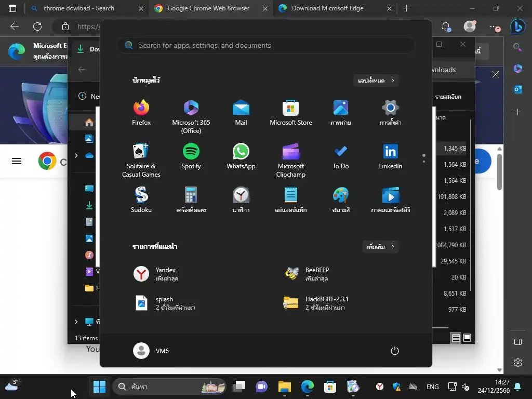Open File Explorer from taskbar
This screenshot has height=399, width=532.
(285, 387)
